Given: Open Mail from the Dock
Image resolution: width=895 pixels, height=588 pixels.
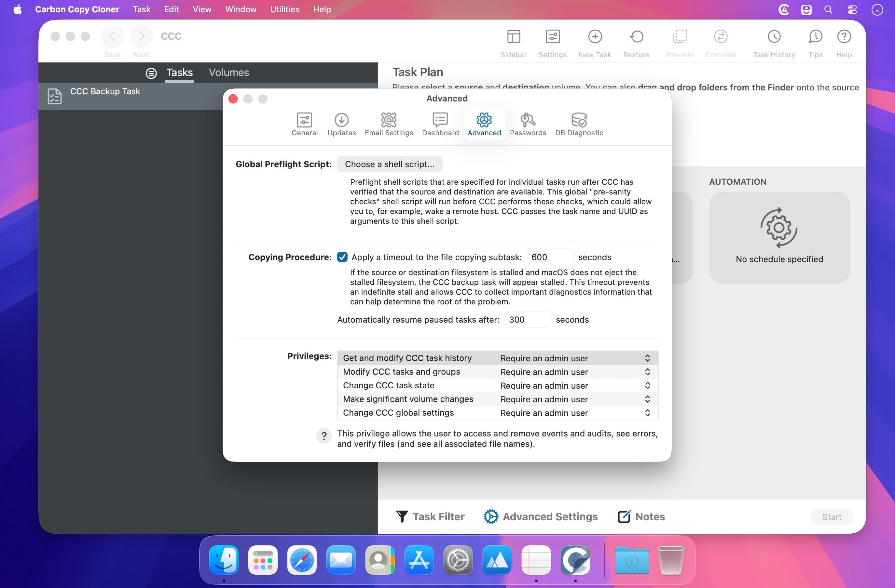Looking at the screenshot, I should click(x=341, y=560).
